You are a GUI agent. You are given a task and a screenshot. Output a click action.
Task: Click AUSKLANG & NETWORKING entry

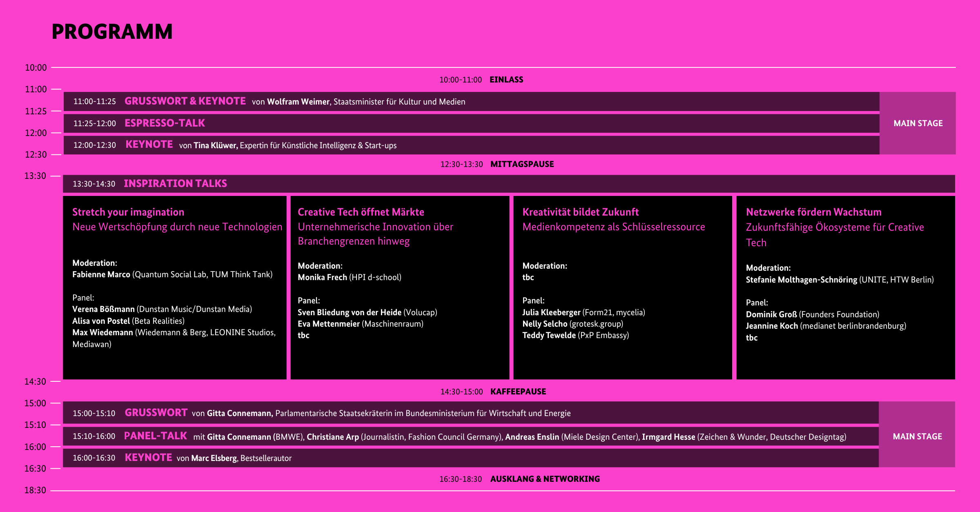pyautogui.click(x=545, y=479)
